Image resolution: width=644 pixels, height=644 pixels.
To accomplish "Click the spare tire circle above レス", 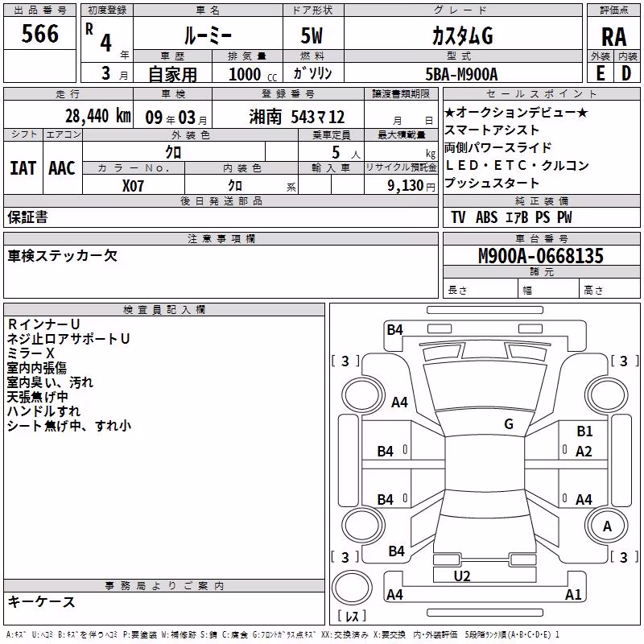I will click(x=352, y=588).
